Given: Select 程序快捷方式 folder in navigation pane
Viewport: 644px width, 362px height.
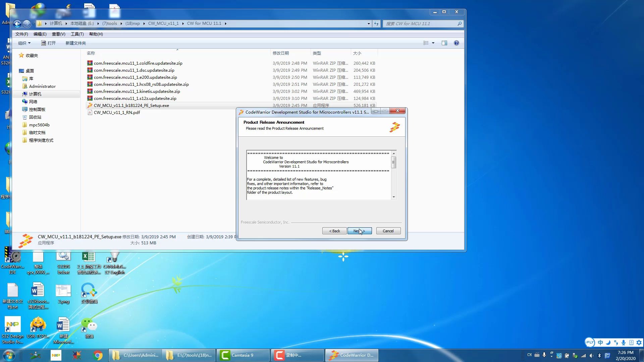Looking at the screenshot, I should (41, 140).
